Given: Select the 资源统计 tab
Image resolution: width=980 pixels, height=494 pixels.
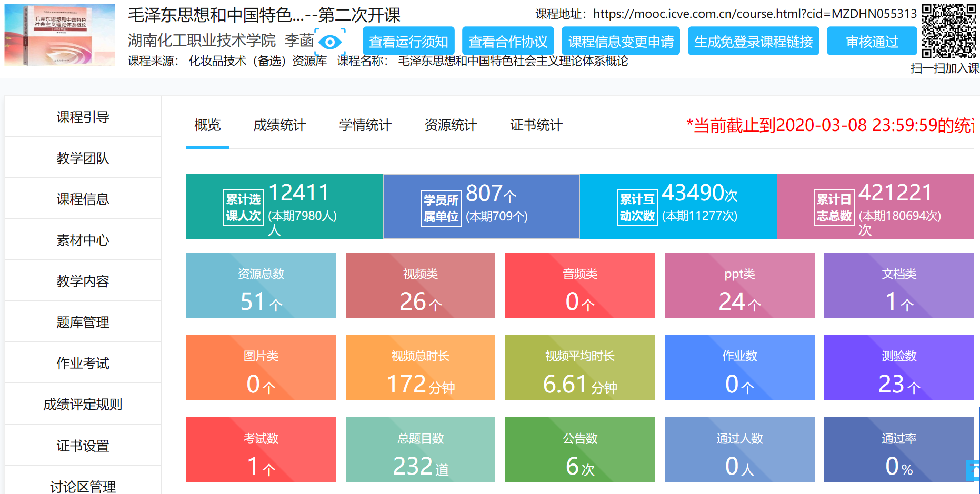Looking at the screenshot, I should tap(450, 125).
